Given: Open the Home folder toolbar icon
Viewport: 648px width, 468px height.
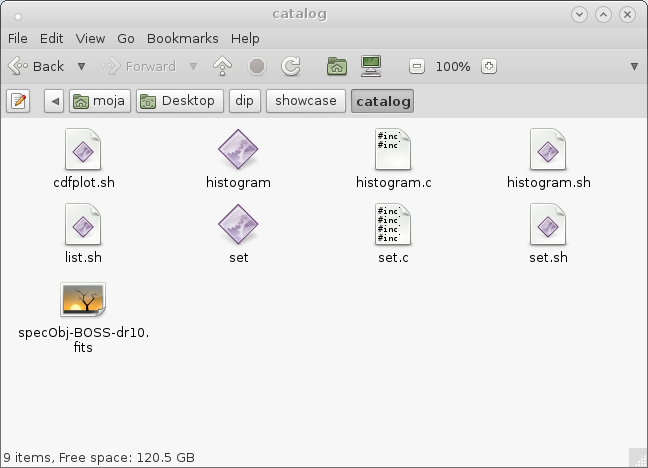Looking at the screenshot, I should (337, 66).
